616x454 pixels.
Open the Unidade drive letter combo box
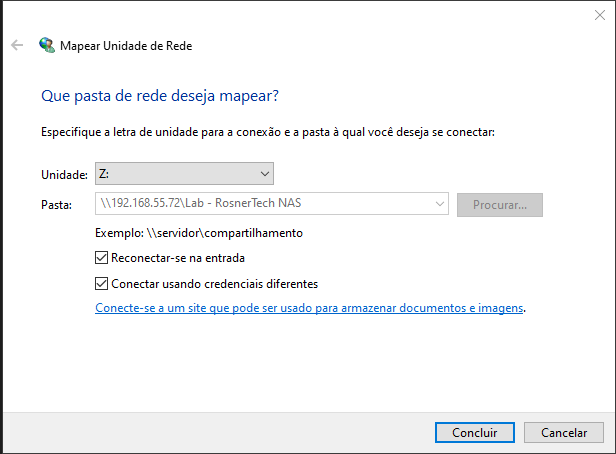[x=184, y=174]
